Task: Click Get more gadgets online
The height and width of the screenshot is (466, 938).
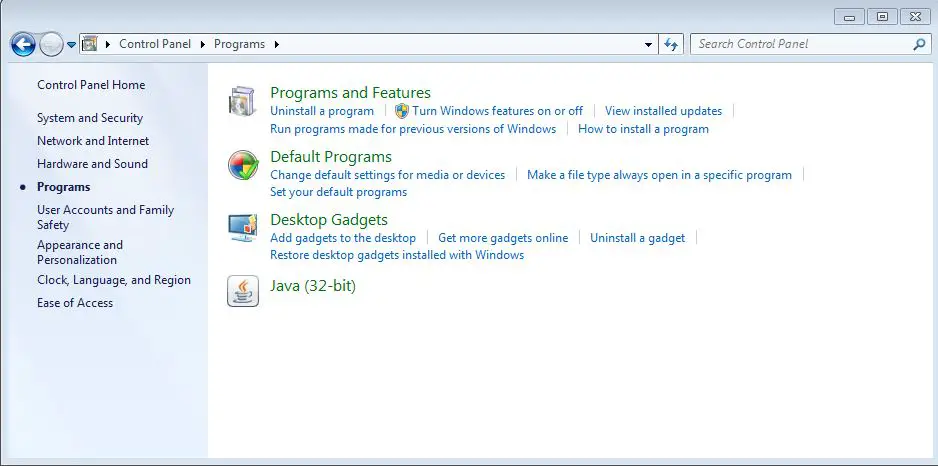Action: click(x=503, y=237)
